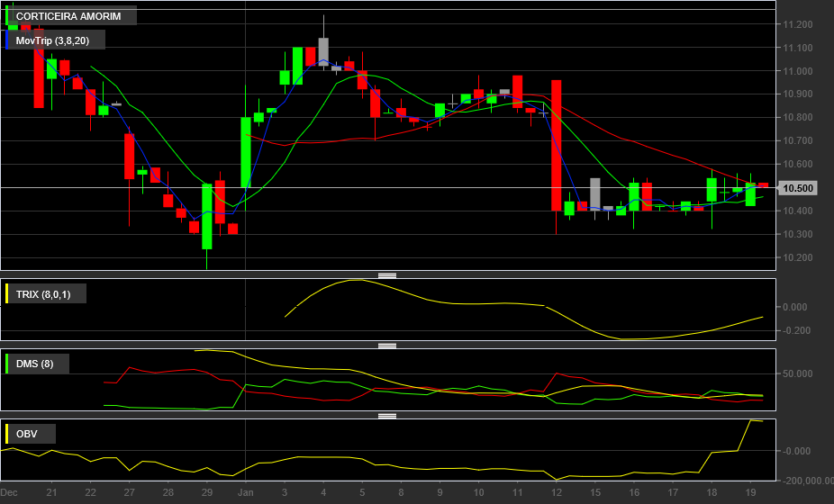
Task: Click the 29 date label on time axis
Action: (x=207, y=493)
